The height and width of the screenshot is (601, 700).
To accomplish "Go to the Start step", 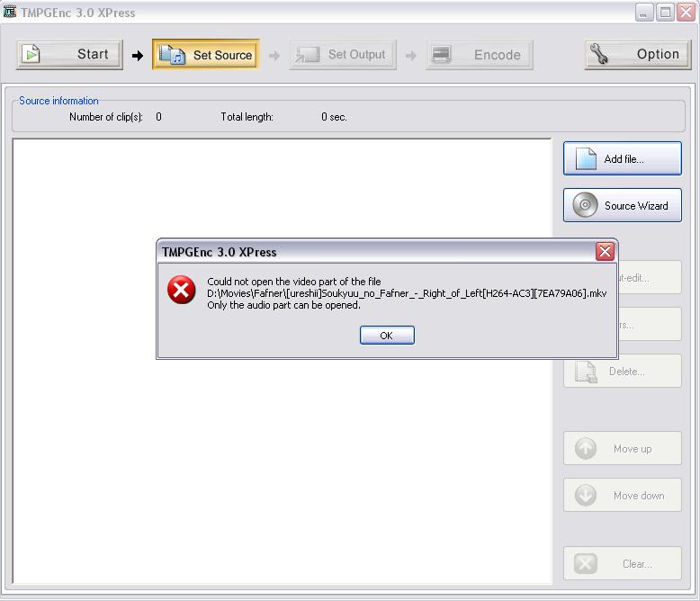I will tap(69, 55).
